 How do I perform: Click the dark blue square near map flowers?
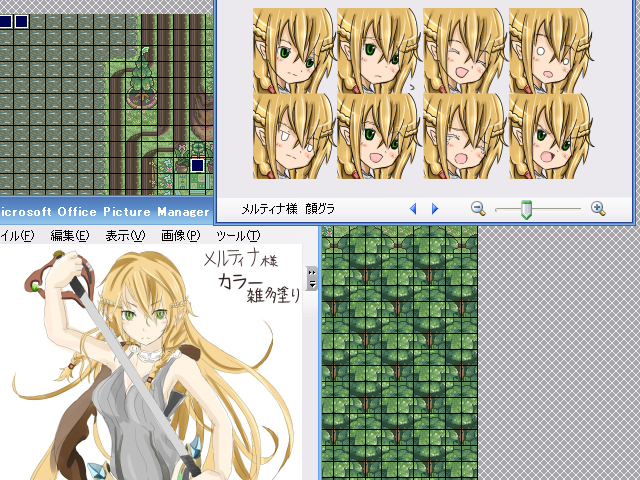198,165
